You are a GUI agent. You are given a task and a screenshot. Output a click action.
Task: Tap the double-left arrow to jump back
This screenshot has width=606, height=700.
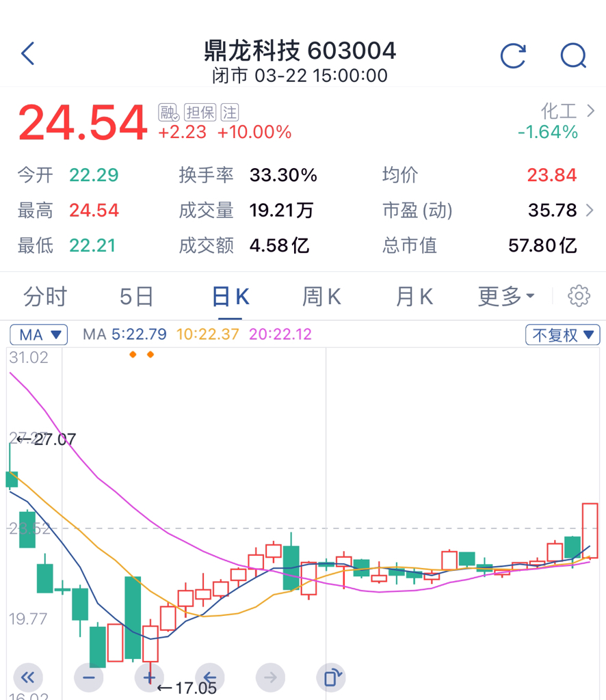pyautogui.click(x=28, y=677)
